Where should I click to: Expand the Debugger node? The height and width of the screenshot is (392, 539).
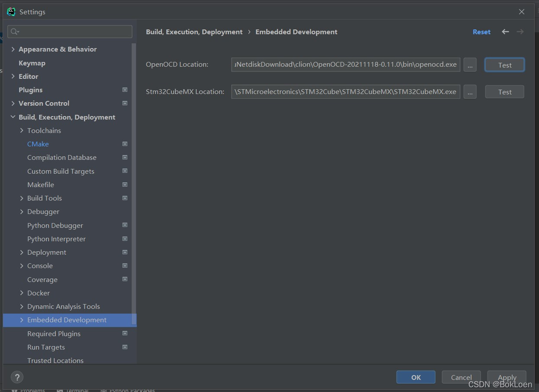pyautogui.click(x=22, y=211)
